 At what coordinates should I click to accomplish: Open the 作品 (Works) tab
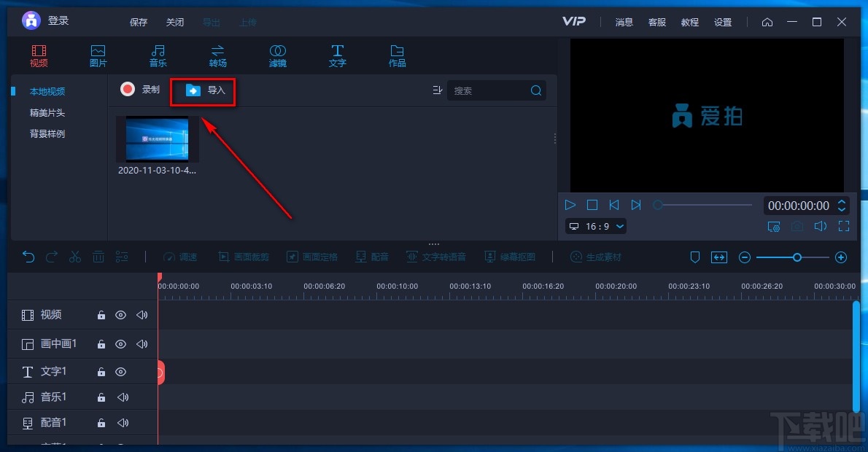point(397,56)
